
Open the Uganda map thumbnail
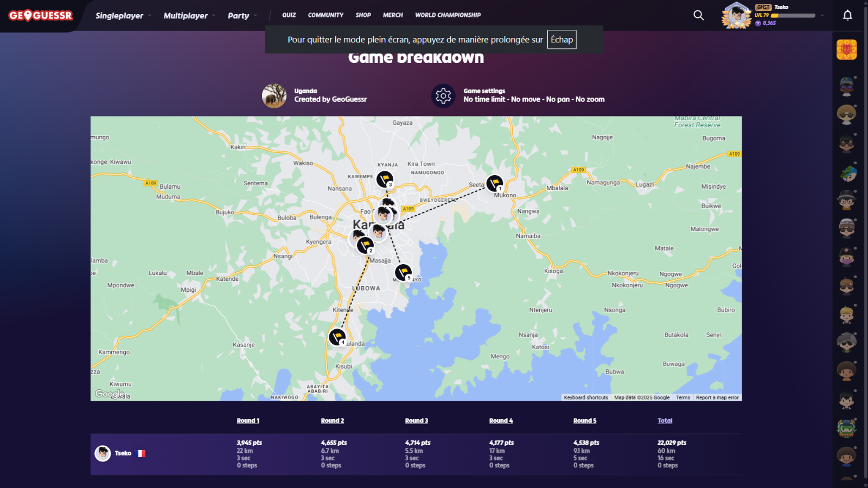(274, 96)
